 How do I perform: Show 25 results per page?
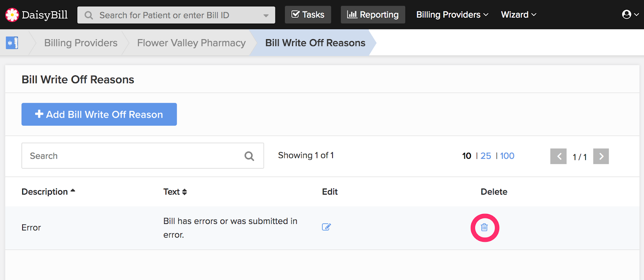pos(486,156)
